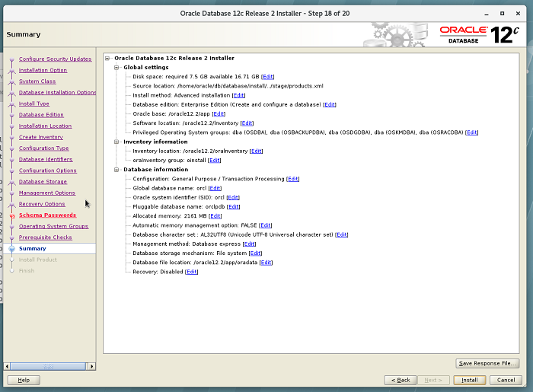Image resolution: width=533 pixels, height=392 pixels.
Task: Edit the Database character set
Action: [x=341, y=234]
